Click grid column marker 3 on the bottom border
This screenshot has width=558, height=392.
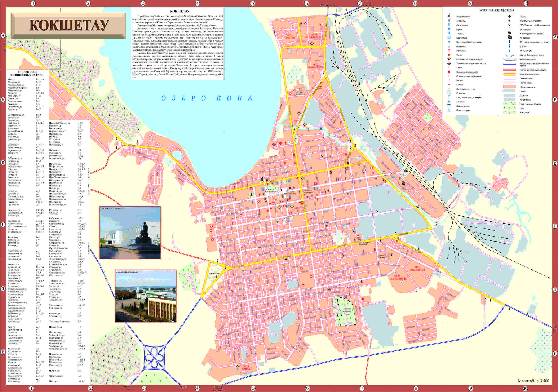click(144, 389)
